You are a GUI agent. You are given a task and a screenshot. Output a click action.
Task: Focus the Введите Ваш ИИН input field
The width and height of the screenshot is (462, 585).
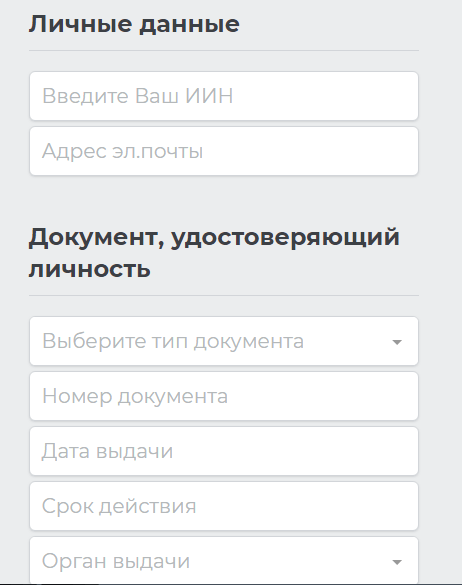coord(224,96)
